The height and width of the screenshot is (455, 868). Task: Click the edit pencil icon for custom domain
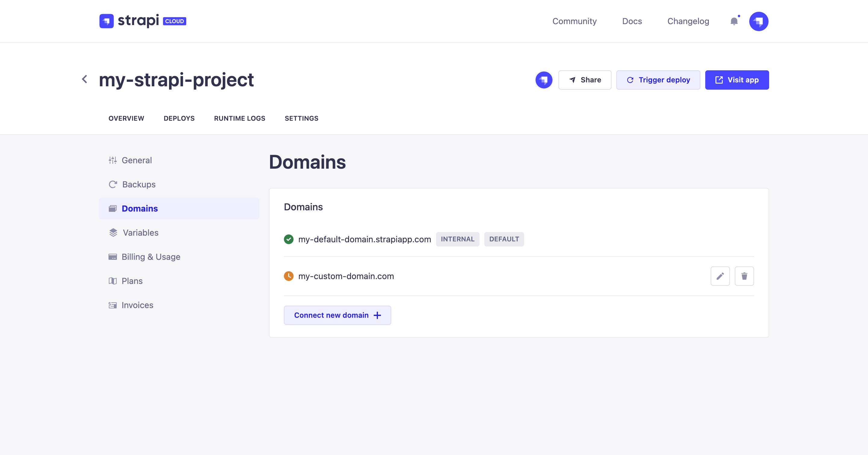719,276
